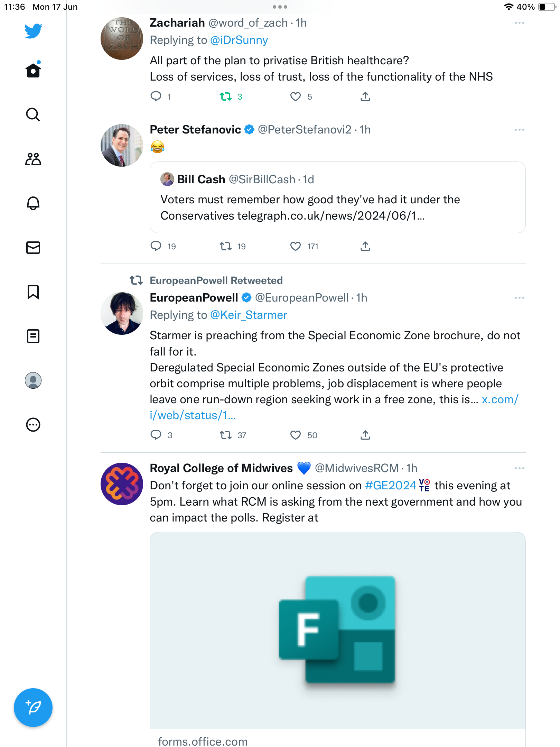Open the Notifications bell icon

coord(33,203)
